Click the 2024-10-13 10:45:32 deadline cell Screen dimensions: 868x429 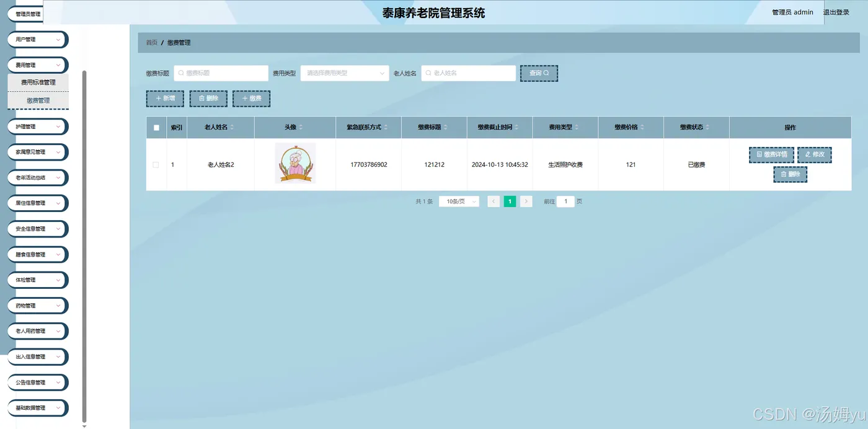tap(500, 165)
